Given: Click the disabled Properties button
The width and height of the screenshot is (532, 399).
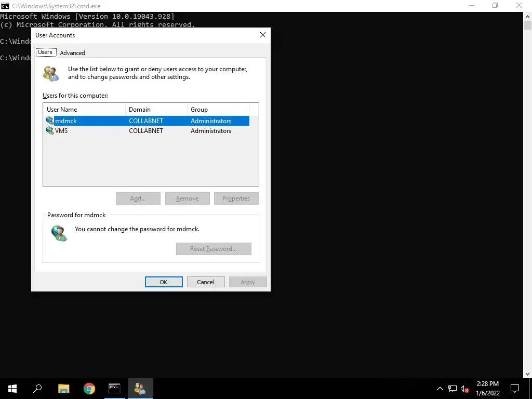Looking at the screenshot, I should (x=236, y=198).
